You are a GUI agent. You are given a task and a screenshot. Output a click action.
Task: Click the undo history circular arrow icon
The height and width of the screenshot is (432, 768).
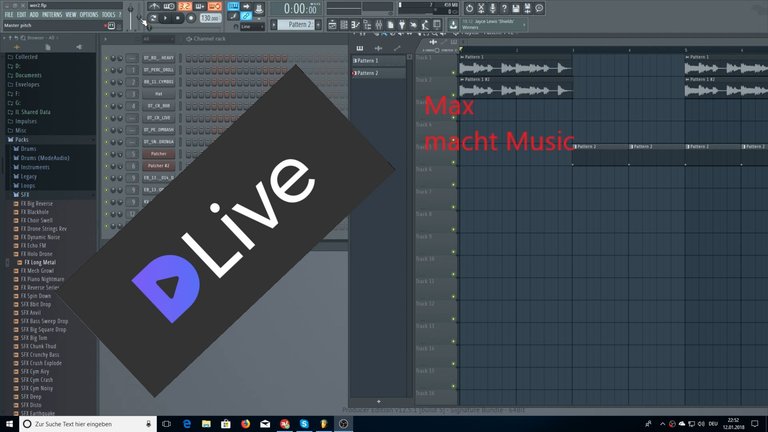tap(469, 8)
